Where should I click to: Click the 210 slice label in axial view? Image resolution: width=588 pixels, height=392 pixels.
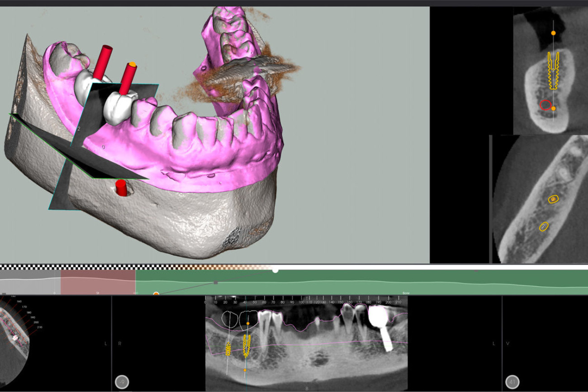click(39, 327)
